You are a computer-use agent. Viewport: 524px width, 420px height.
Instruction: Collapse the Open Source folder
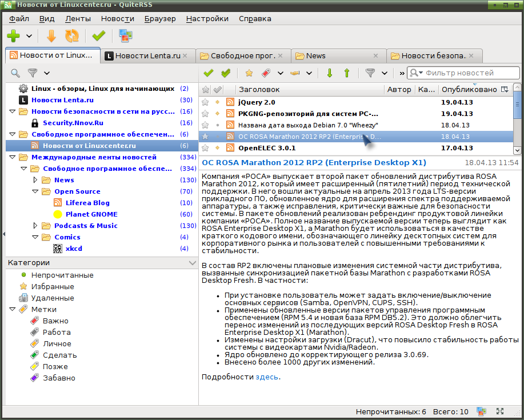coord(35,191)
